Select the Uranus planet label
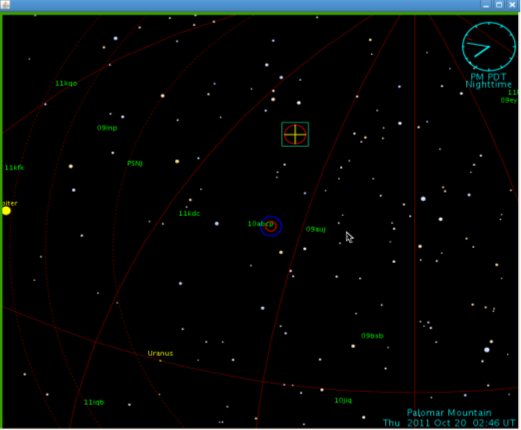Image resolution: width=521 pixels, height=430 pixels. point(160,353)
